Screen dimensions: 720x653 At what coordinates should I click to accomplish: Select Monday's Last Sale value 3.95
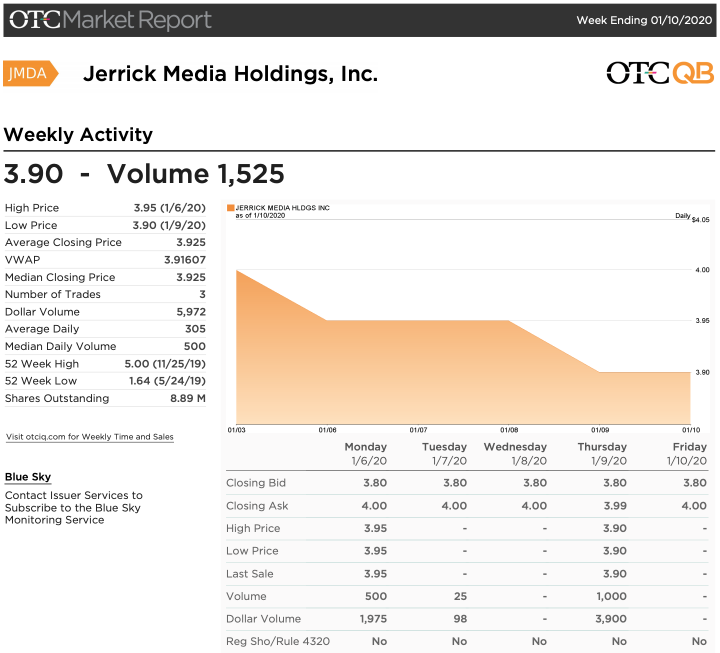click(x=375, y=574)
